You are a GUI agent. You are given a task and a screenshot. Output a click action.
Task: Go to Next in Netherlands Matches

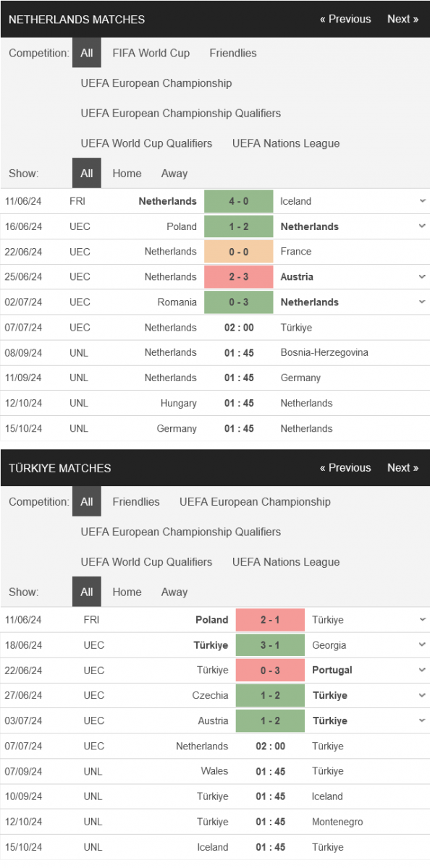pyautogui.click(x=402, y=19)
